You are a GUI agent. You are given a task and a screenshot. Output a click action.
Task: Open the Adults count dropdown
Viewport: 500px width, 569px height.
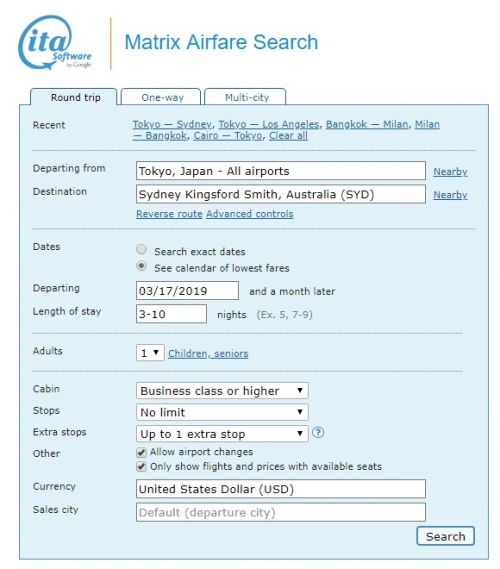click(x=150, y=352)
